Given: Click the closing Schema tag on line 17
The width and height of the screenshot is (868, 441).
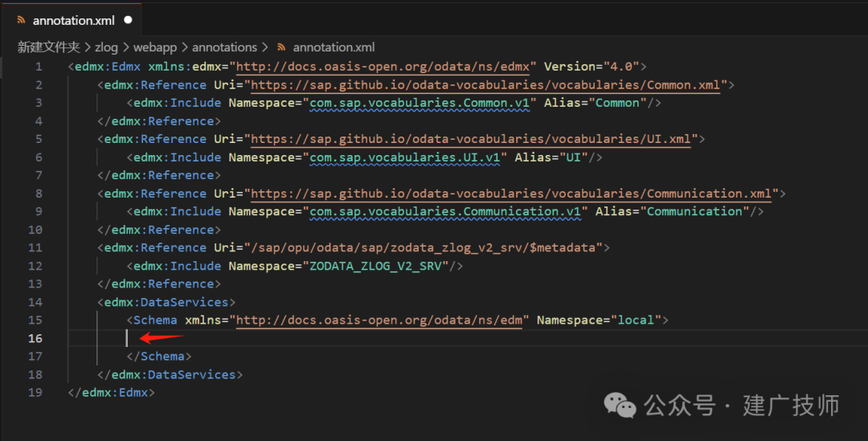Looking at the screenshot, I should tap(159, 357).
